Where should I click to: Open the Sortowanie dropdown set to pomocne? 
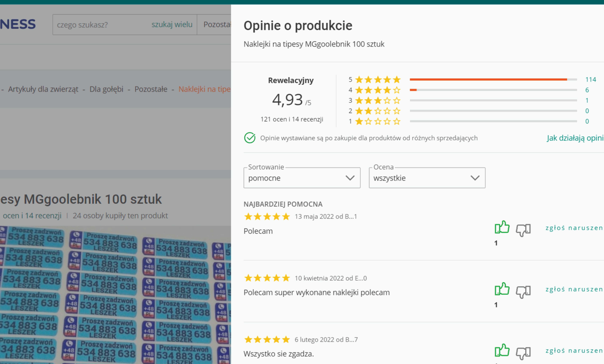click(302, 178)
